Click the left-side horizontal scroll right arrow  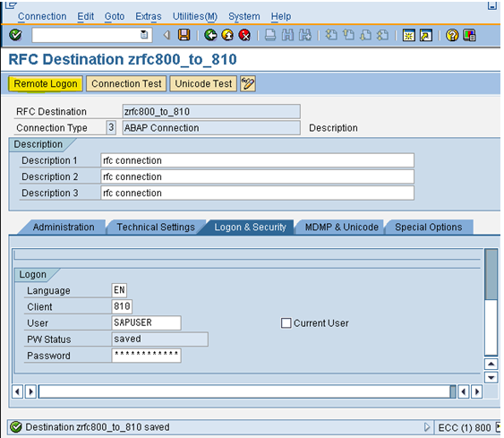click(x=30, y=391)
